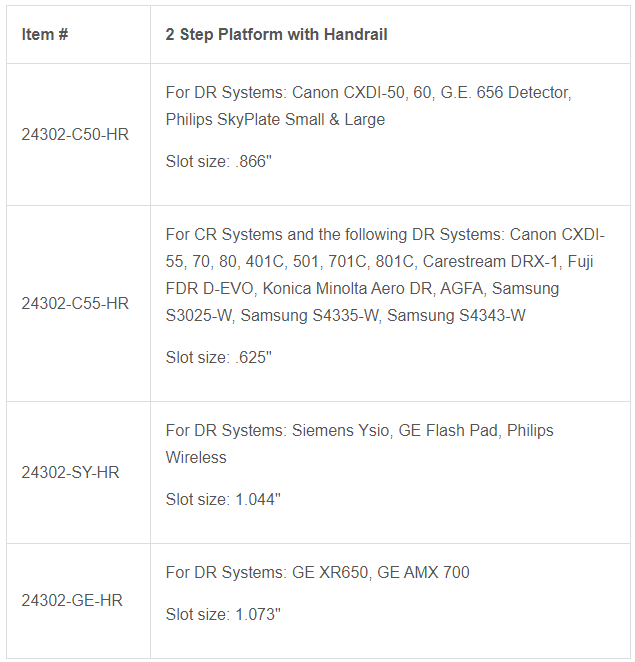The height and width of the screenshot is (662, 635).
Task: Click the 'Item #' column header
Action: [x=45, y=34]
